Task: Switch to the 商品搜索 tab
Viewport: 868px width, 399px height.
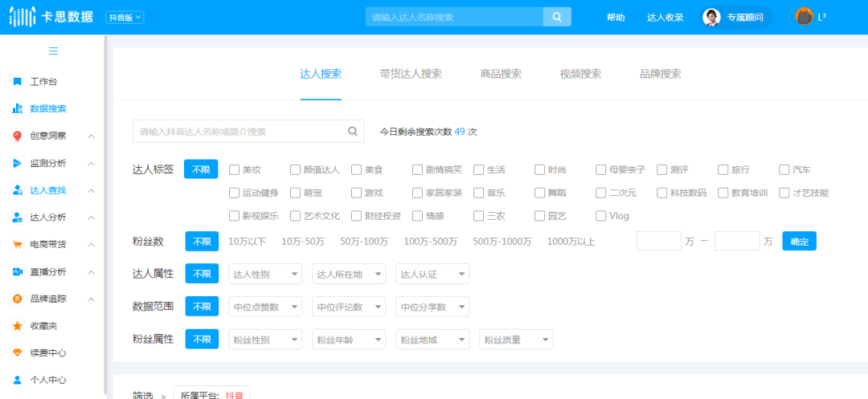Action: (x=501, y=74)
